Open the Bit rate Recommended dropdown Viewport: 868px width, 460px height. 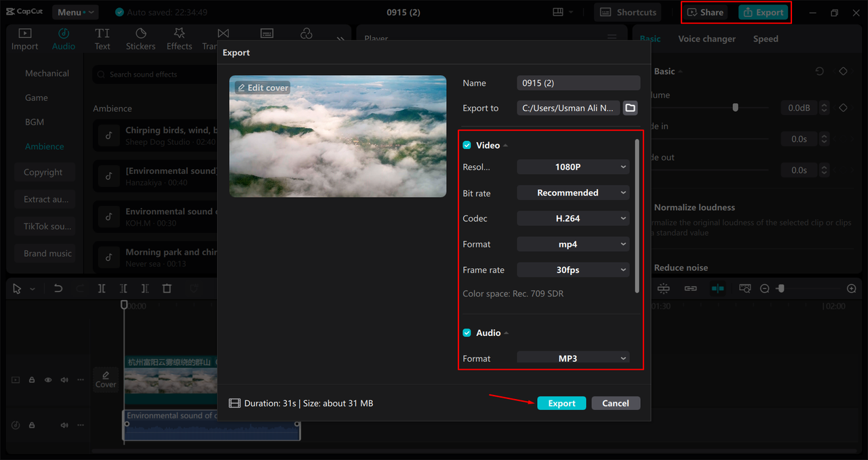(573, 192)
